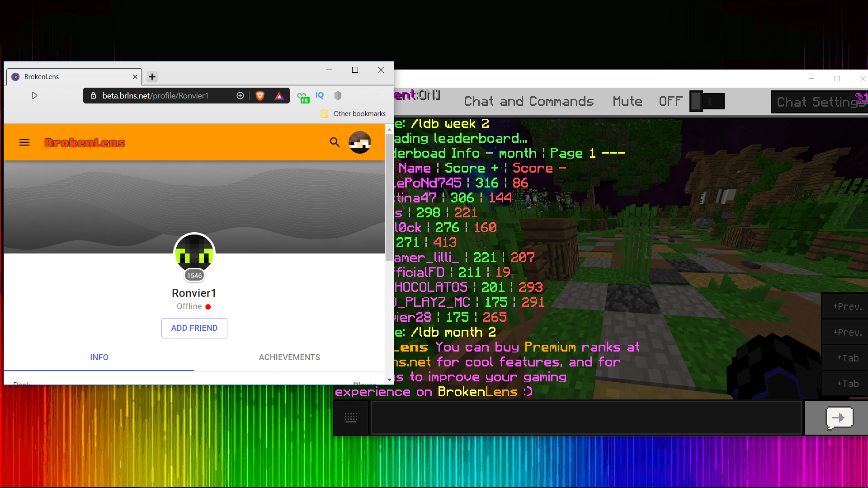Click the 'Score +' column header
The height and width of the screenshot is (488, 868).
click(472, 168)
